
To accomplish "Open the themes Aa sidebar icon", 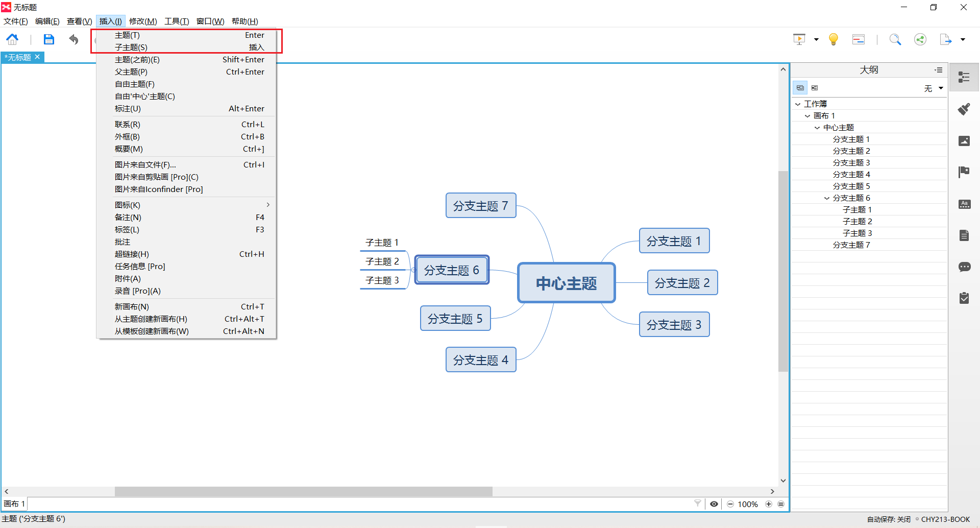I will tap(964, 204).
